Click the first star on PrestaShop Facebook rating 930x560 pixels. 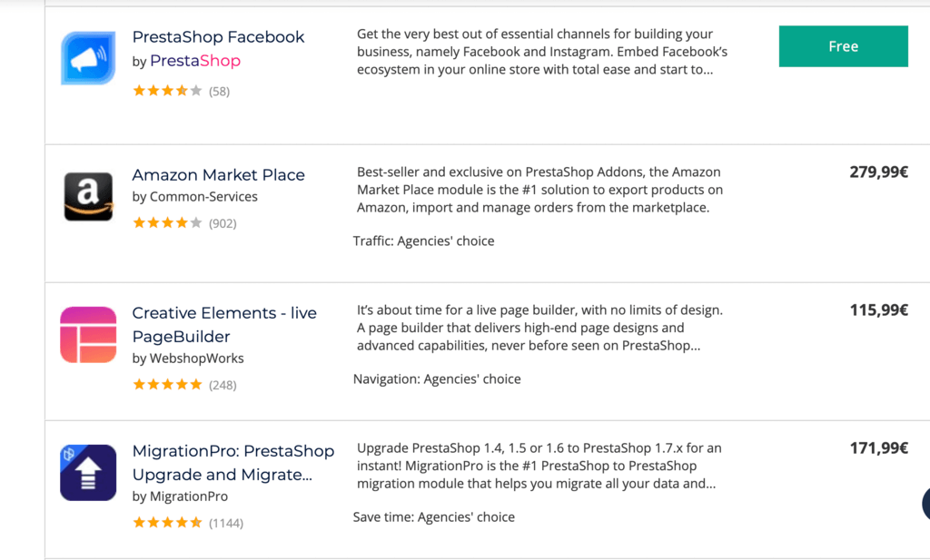click(x=137, y=90)
